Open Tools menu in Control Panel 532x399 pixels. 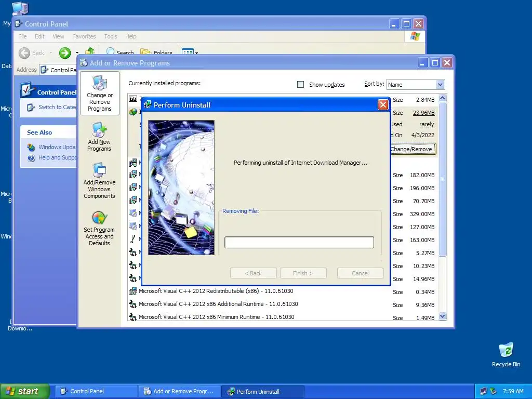pyautogui.click(x=111, y=36)
